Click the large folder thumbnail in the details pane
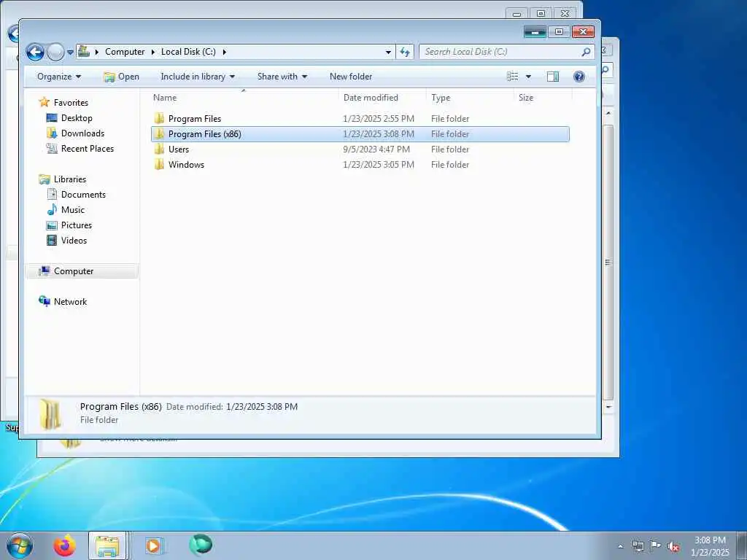This screenshot has height=560, width=747. (51, 414)
